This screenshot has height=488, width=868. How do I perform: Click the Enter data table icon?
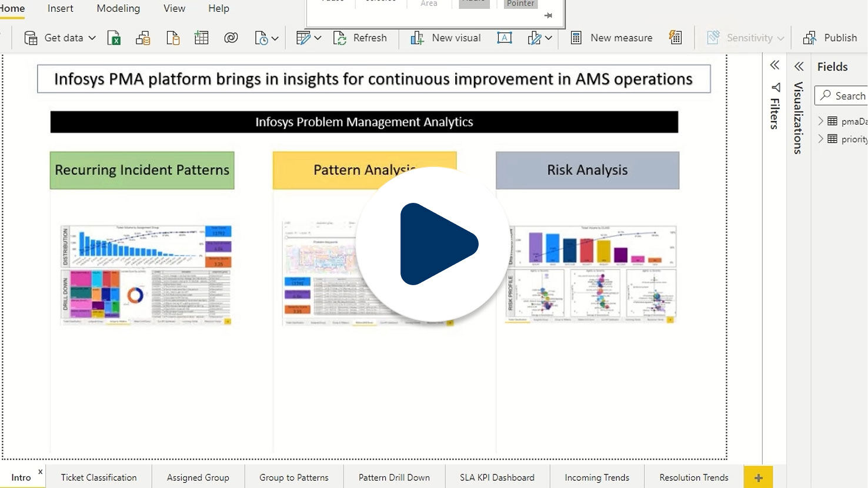point(202,38)
